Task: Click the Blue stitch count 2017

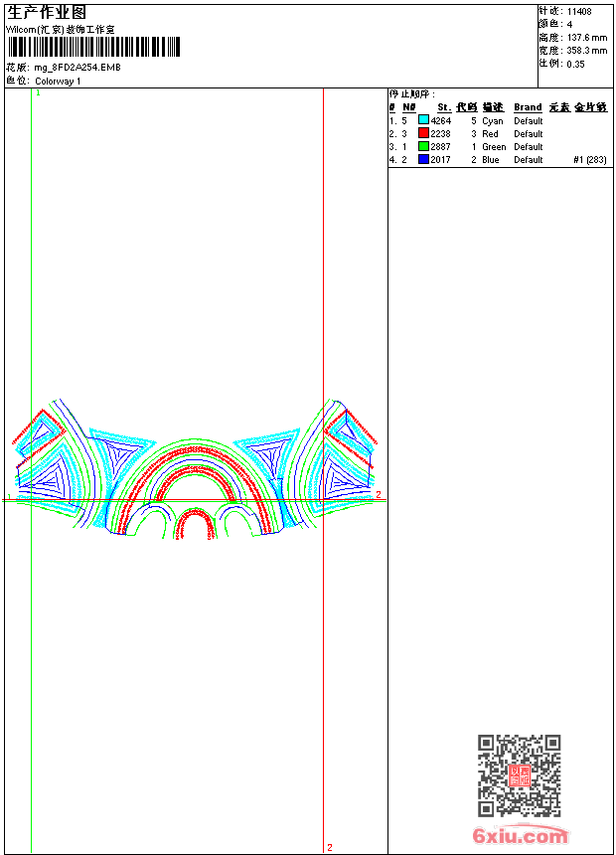Action: [440, 160]
